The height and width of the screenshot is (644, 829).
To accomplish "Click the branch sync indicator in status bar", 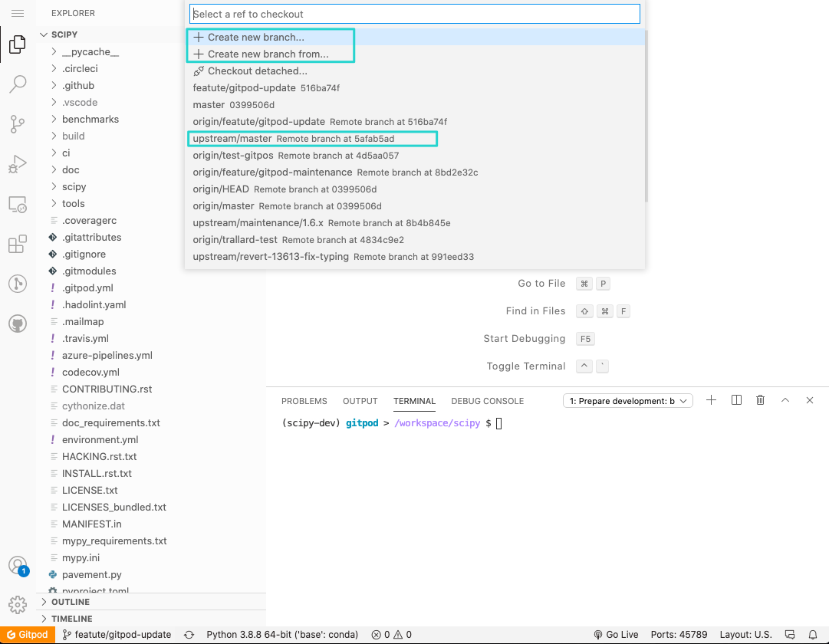I will point(187,634).
